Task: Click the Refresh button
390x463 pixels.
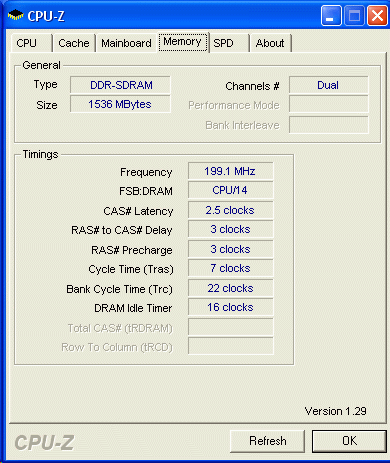Action: tap(267, 441)
